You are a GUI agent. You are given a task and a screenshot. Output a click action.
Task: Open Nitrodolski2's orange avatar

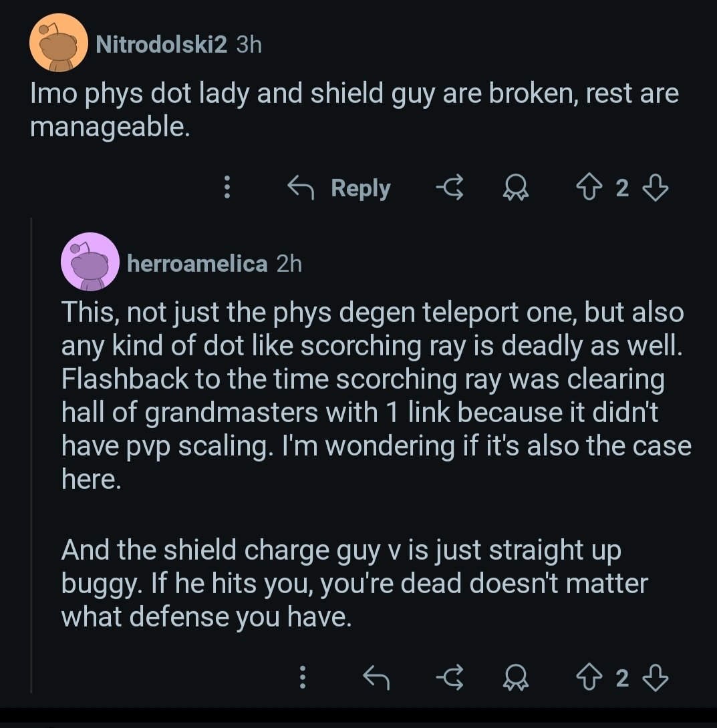coord(59,43)
